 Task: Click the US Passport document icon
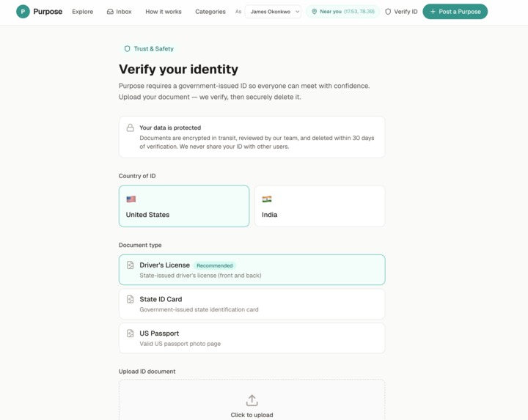pos(131,334)
